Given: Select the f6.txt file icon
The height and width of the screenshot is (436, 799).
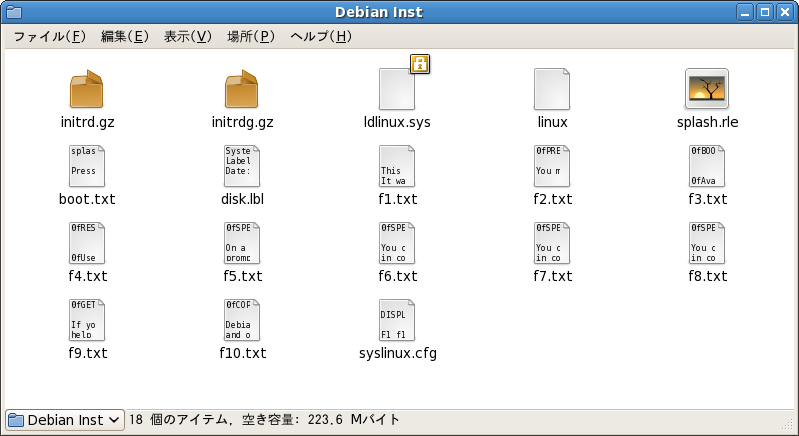Looking at the screenshot, I should pyautogui.click(x=396, y=243).
